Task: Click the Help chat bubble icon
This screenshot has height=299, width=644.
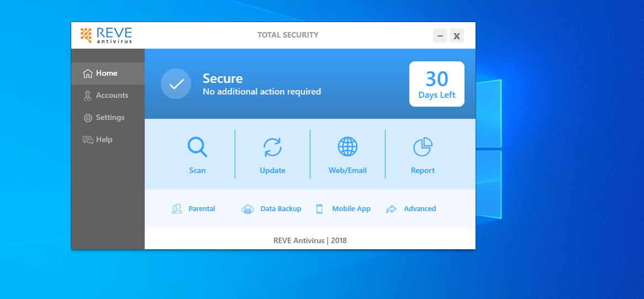Action: click(x=88, y=140)
